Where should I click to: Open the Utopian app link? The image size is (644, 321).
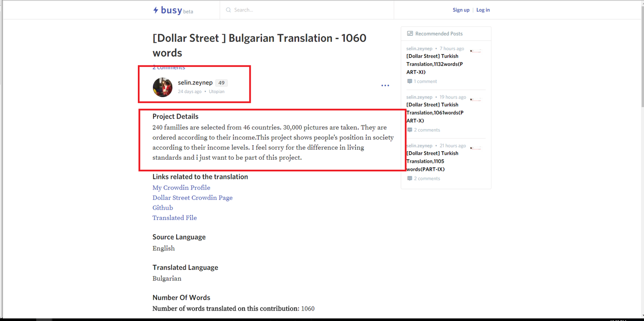[x=217, y=92]
